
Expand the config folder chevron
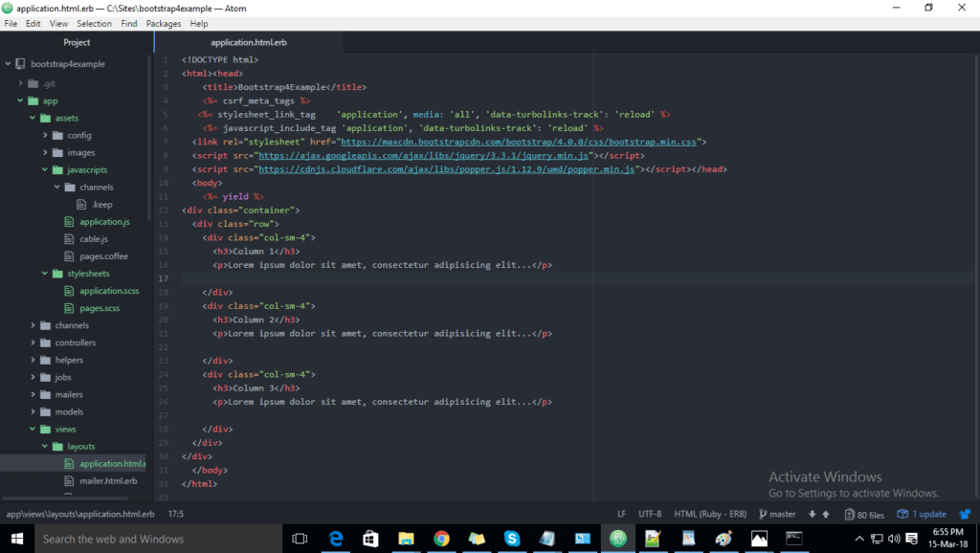pyautogui.click(x=45, y=135)
